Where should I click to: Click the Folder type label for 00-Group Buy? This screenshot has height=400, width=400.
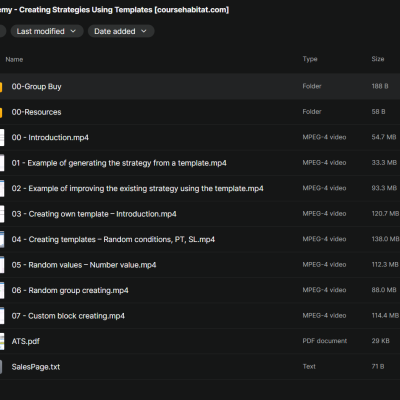pos(312,86)
